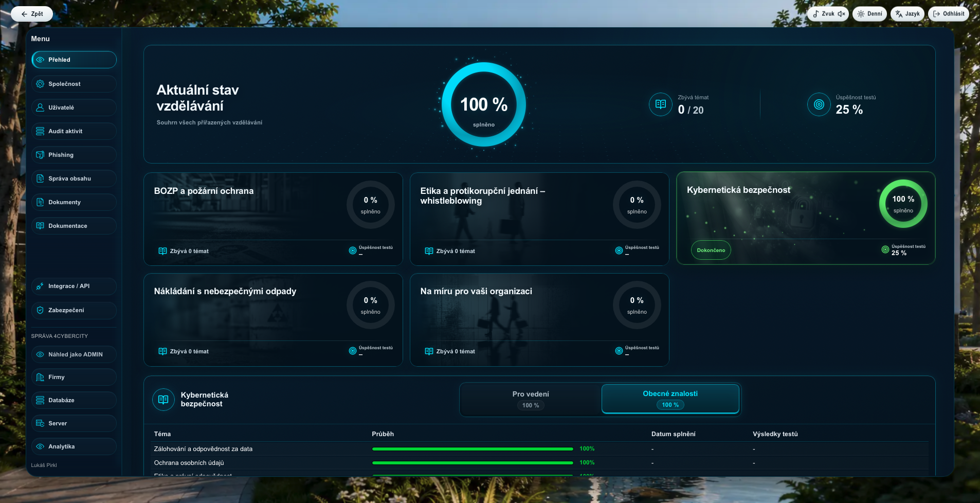Image resolution: width=980 pixels, height=503 pixels.
Task: Click the 0 % ring on BOZP card
Action: tap(371, 205)
